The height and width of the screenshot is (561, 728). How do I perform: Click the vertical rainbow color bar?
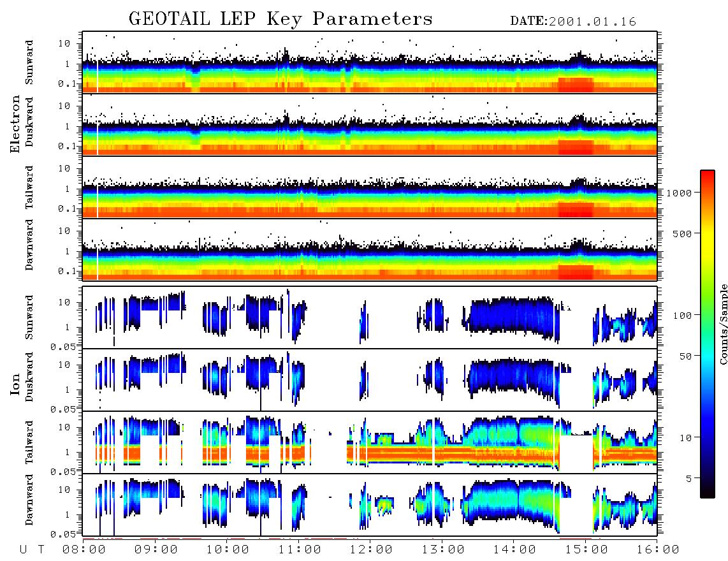coord(707,334)
